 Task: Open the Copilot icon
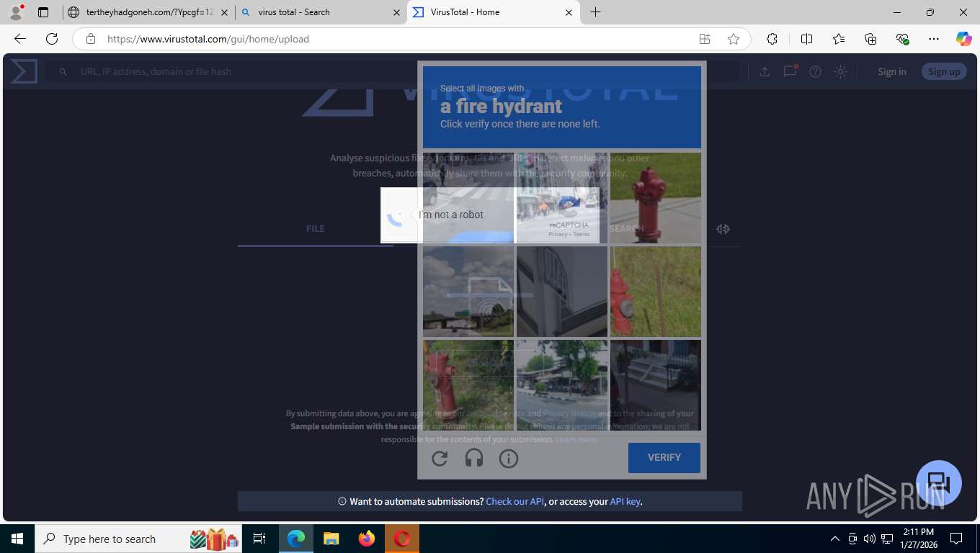coord(964,39)
